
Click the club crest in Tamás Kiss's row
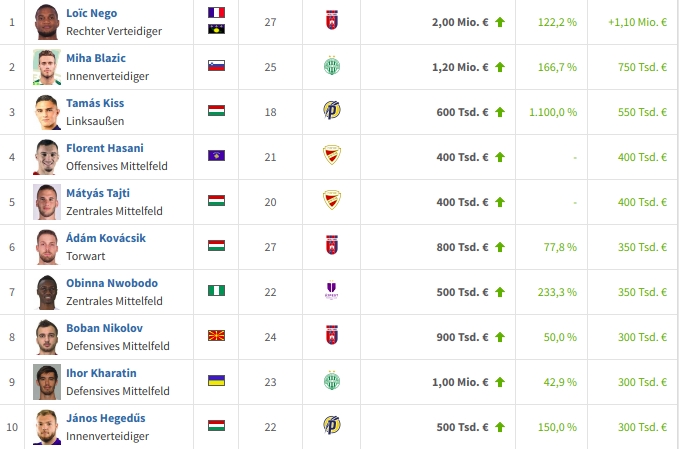(x=332, y=111)
